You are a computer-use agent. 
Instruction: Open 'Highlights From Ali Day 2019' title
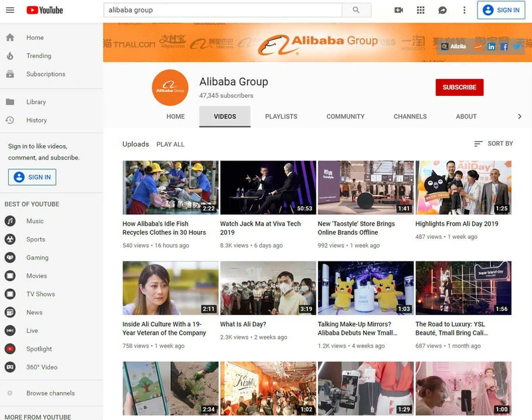(457, 224)
